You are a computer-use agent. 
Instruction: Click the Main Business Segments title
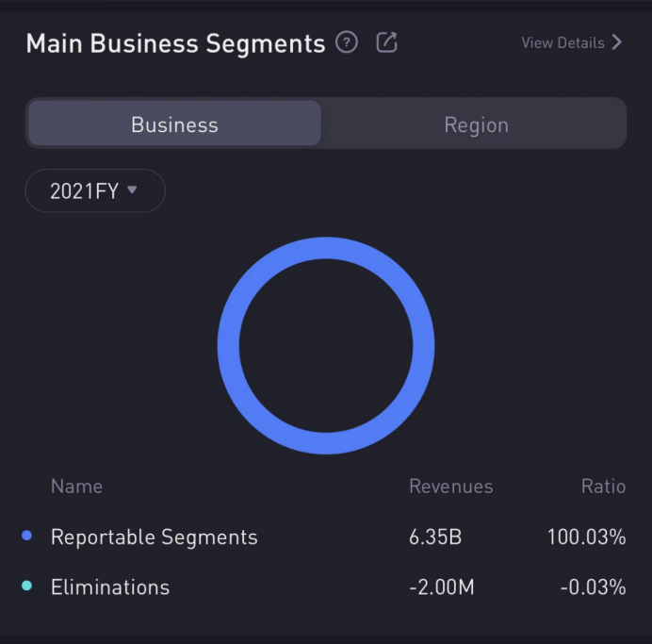(x=175, y=43)
